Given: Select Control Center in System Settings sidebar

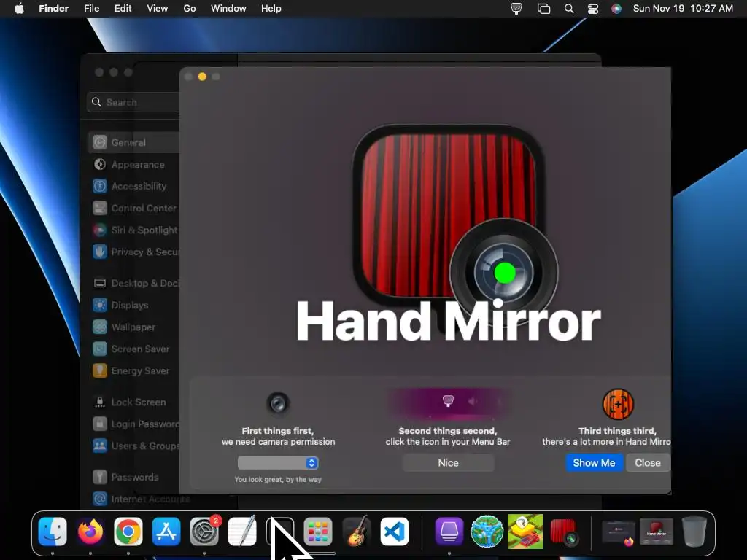Looking at the screenshot, I should (x=134, y=208).
